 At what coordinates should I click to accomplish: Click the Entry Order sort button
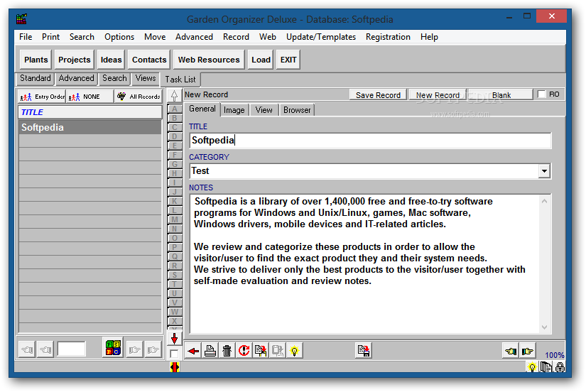click(42, 97)
